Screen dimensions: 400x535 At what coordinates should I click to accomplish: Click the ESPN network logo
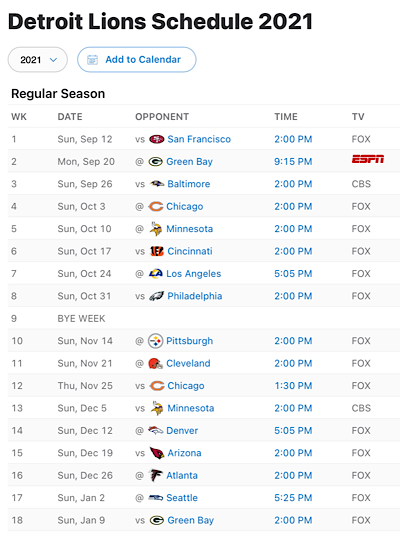(368, 159)
